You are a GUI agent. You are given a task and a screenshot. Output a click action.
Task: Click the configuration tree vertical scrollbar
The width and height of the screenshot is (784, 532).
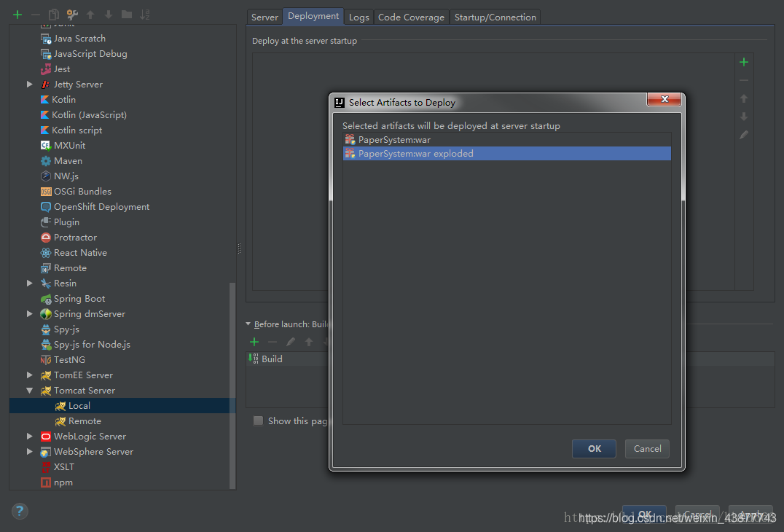click(x=232, y=386)
